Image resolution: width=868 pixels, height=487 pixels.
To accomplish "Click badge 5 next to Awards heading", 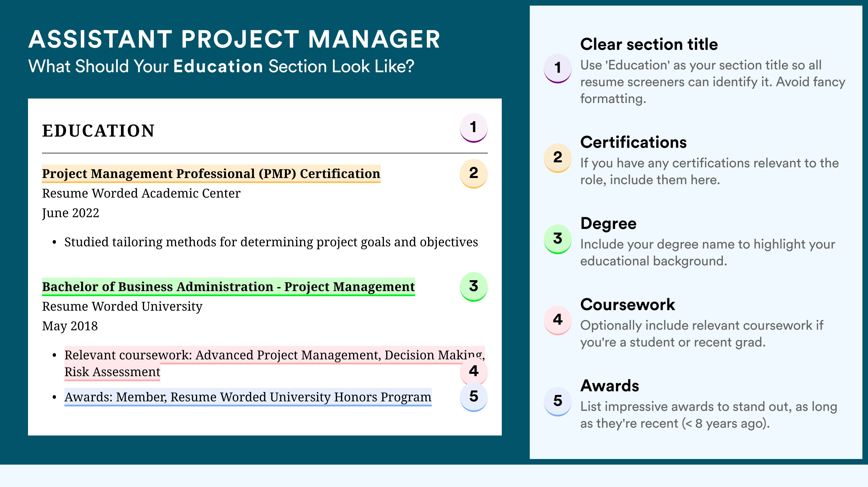I will (558, 401).
